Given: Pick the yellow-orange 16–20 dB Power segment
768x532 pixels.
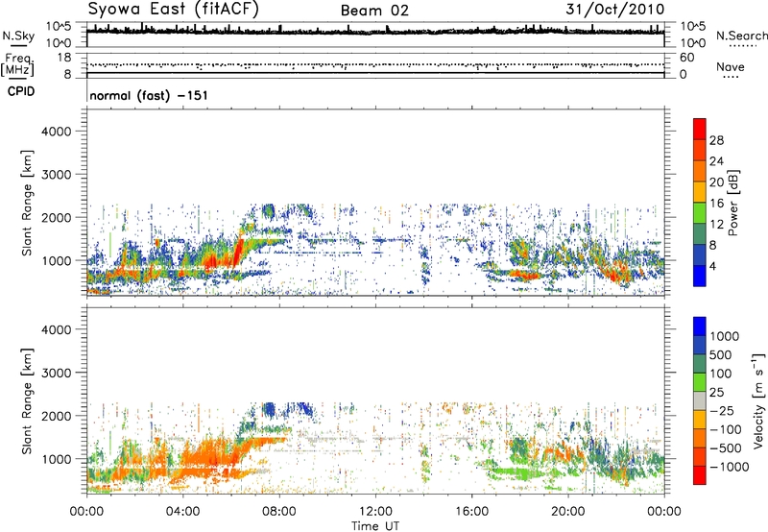Looking at the screenshot, I should 700,192.
